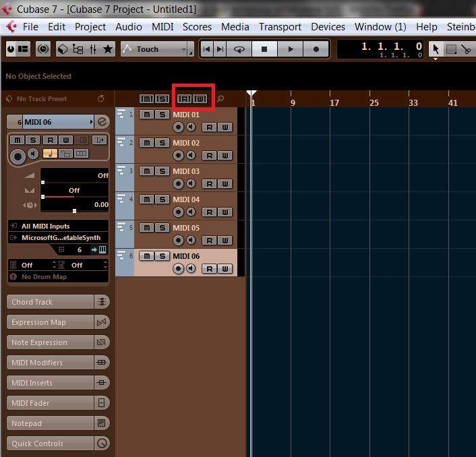Screen dimensions: 476x457
Task: Open the MIDI menu
Action: (x=162, y=27)
